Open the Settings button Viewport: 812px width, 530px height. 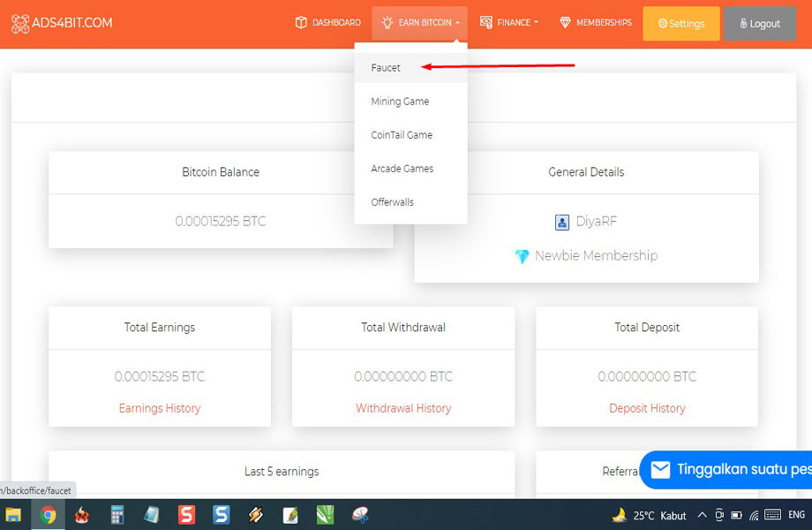[680, 24]
